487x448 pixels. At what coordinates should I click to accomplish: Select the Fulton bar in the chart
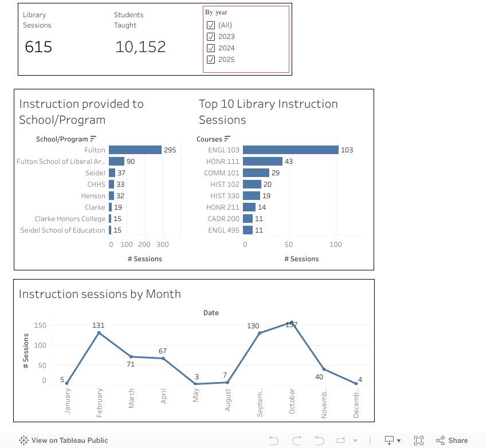point(135,150)
